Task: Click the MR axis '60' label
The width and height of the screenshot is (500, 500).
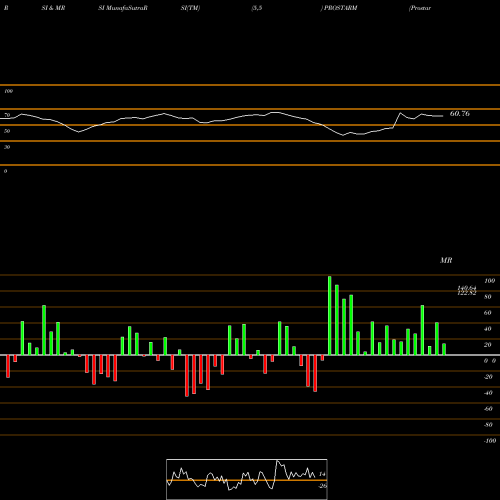Action: 488,313
